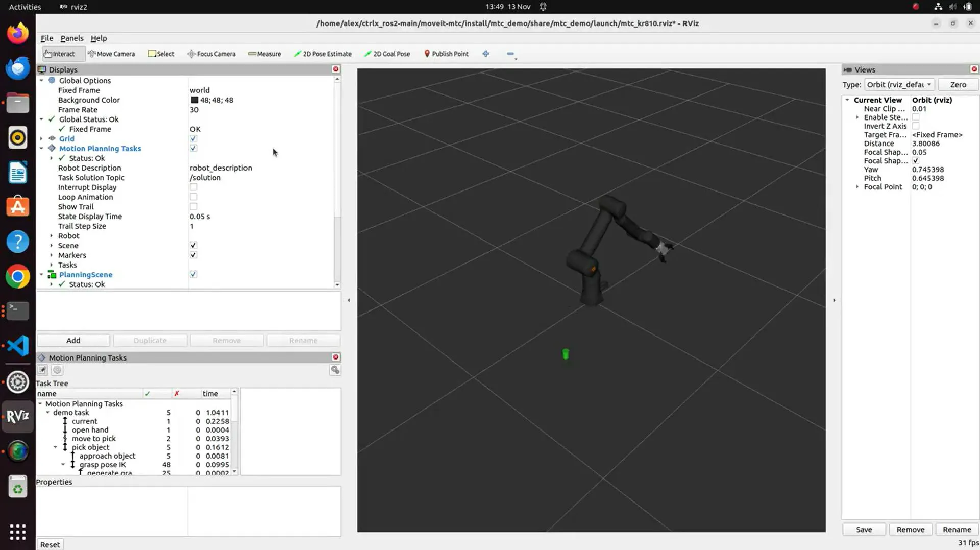This screenshot has width=980, height=550.
Task: Collapse the Global Options tree node
Action: click(41, 80)
